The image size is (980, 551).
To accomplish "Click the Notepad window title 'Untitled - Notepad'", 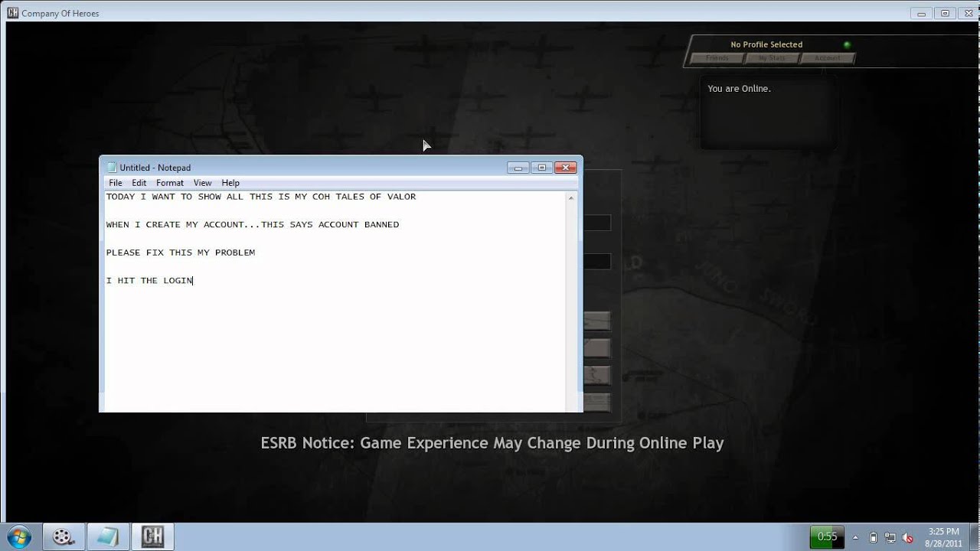I will click(155, 168).
